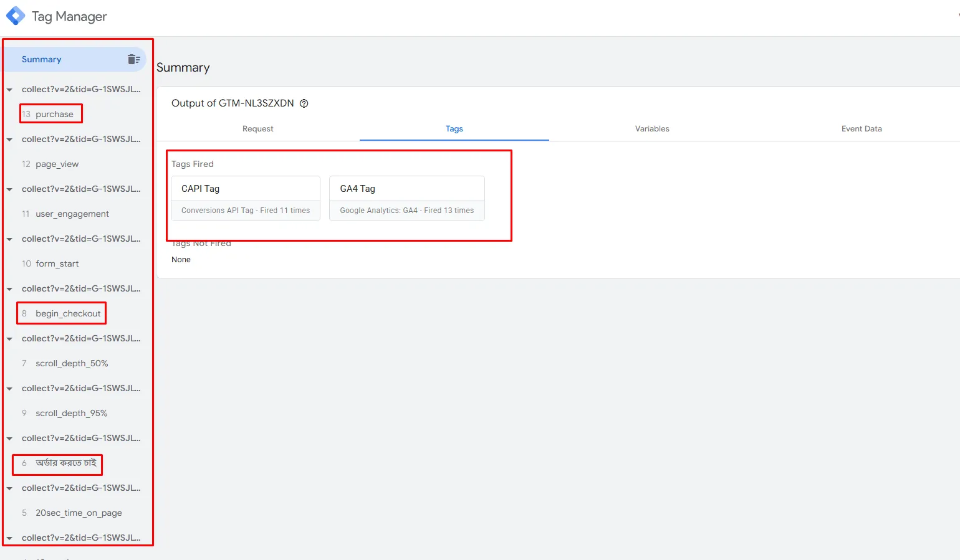Screen dimensions: 960x560
Task: Select the Summary item in sidebar
Action: (x=42, y=59)
